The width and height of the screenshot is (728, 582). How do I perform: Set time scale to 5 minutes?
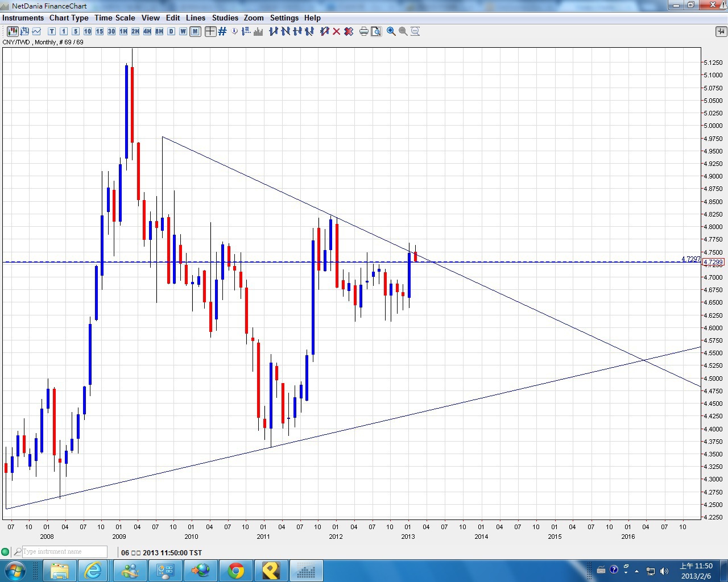(x=76, y=31)
